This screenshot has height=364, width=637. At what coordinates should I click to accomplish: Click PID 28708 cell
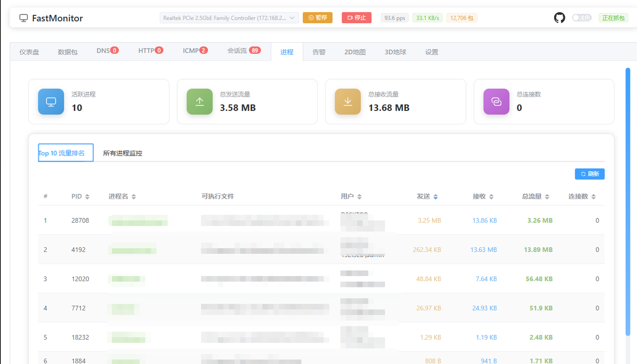click(80, 220)
